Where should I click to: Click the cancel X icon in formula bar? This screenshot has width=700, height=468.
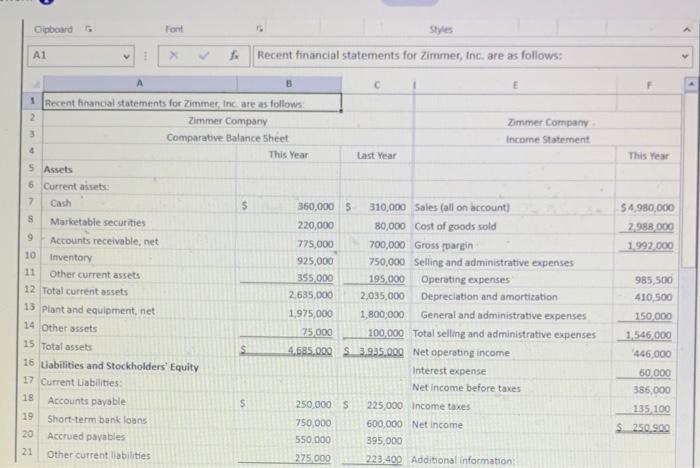click(x=173, y=55)
